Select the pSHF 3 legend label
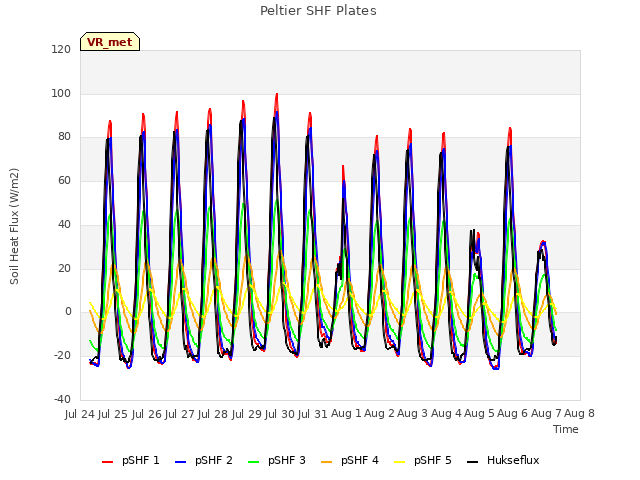Viewport: 640px width, 480px height. click(x=287, y=460)
